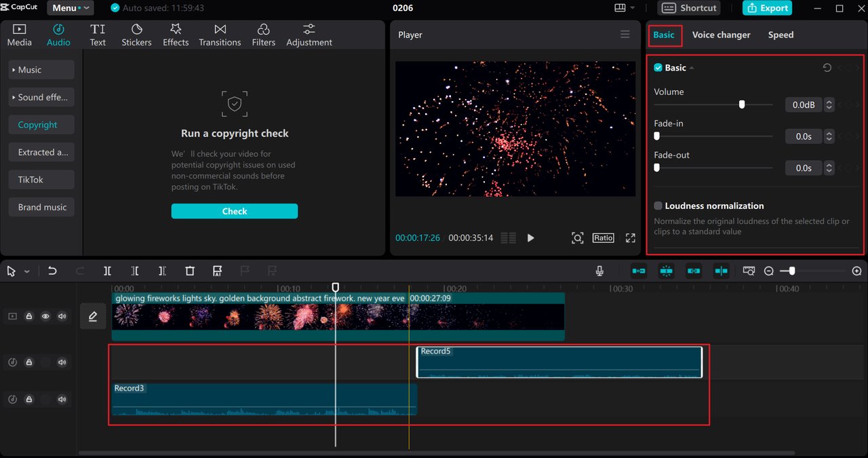Image resolution: width=868 pixels, height=458 pixels.
Task: Open the layout selector dropdown
Action: click(x=624, y=8)
